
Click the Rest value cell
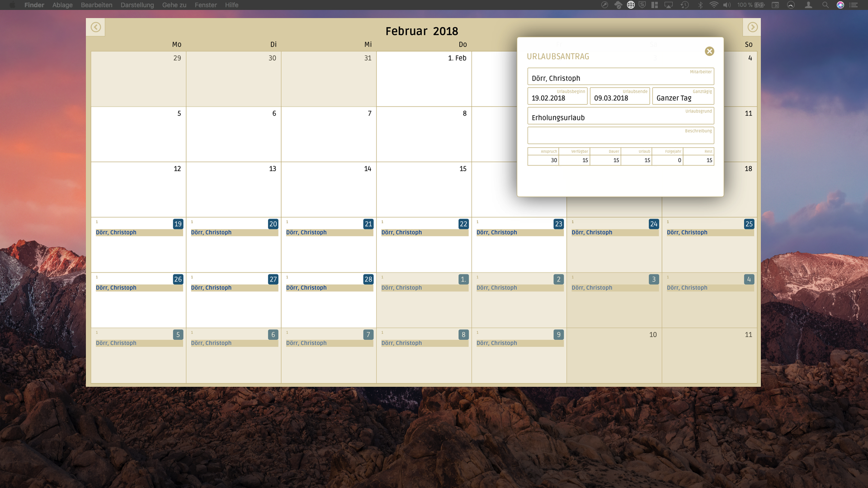pos(698,160)
